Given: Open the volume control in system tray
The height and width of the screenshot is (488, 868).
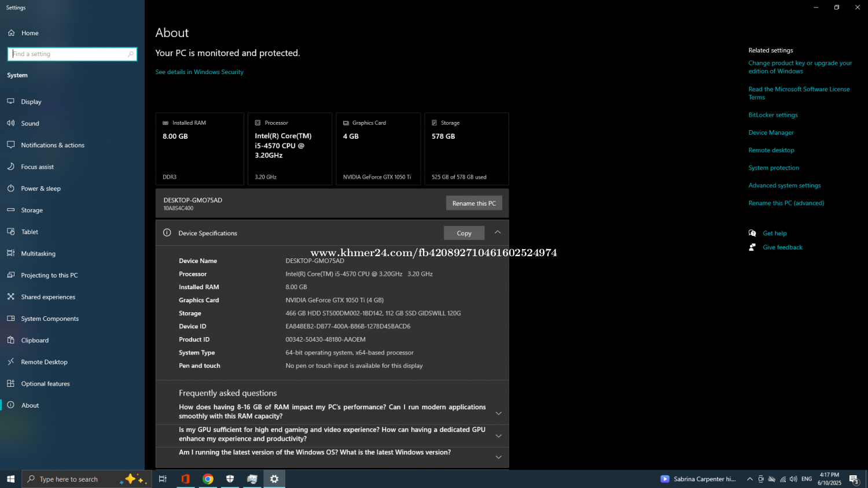Looking at the screenshot, I should coord(793,479).
